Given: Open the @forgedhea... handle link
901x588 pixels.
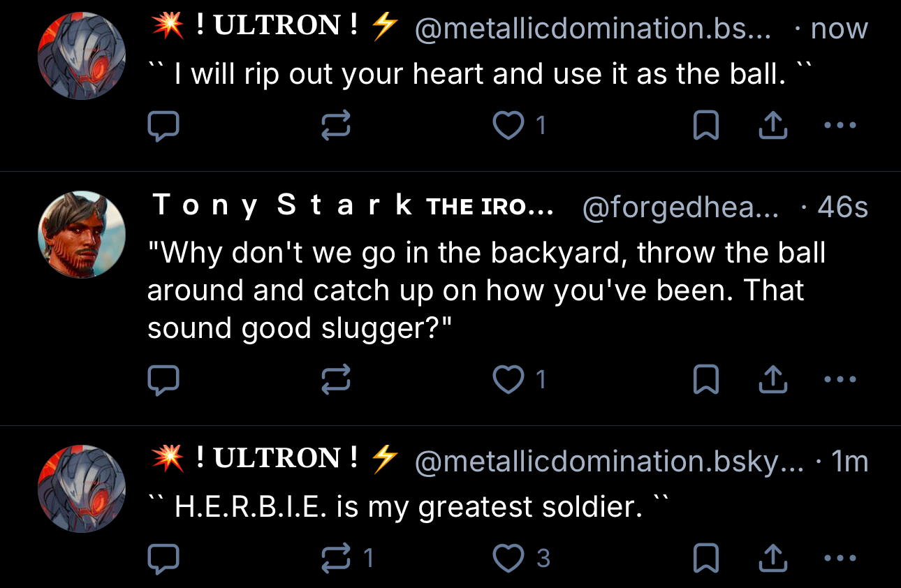Looking at the screenshot, I should (x=680, y=207).
